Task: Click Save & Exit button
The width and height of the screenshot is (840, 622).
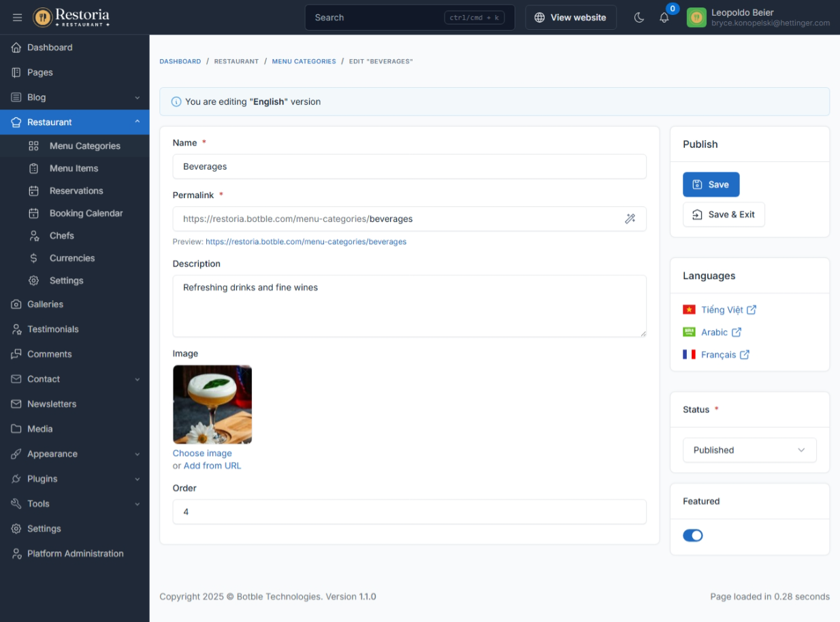Action: click(724, 214)
